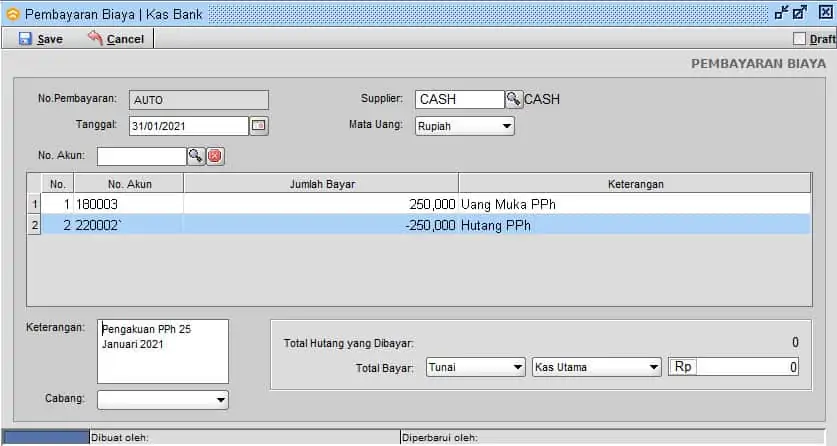Click the row header for row 2
This screenshot has height=446, width=837.
tap(34, 225)
